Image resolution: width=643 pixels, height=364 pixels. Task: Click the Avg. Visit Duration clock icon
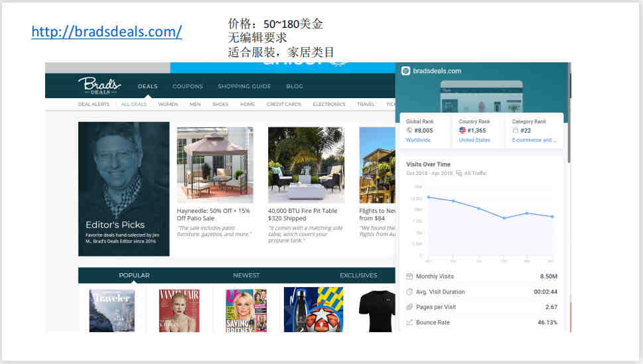point(409,292)
